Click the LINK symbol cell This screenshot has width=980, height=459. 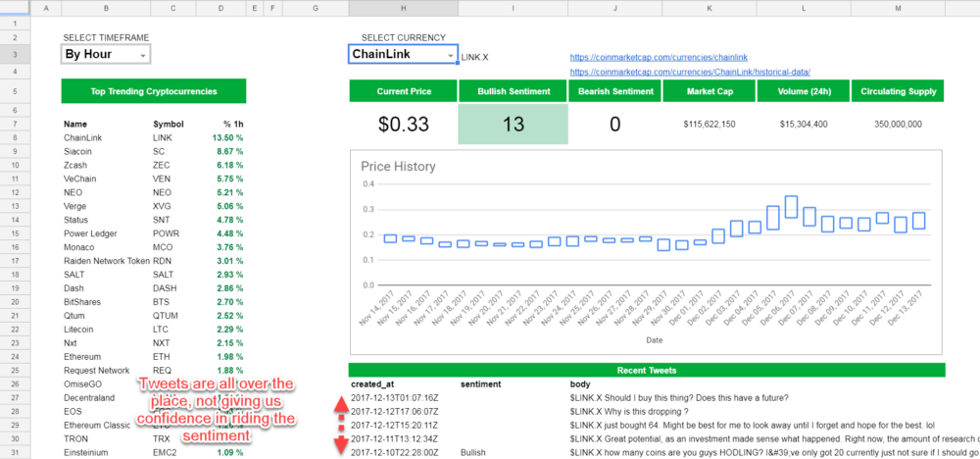(162, 137)
